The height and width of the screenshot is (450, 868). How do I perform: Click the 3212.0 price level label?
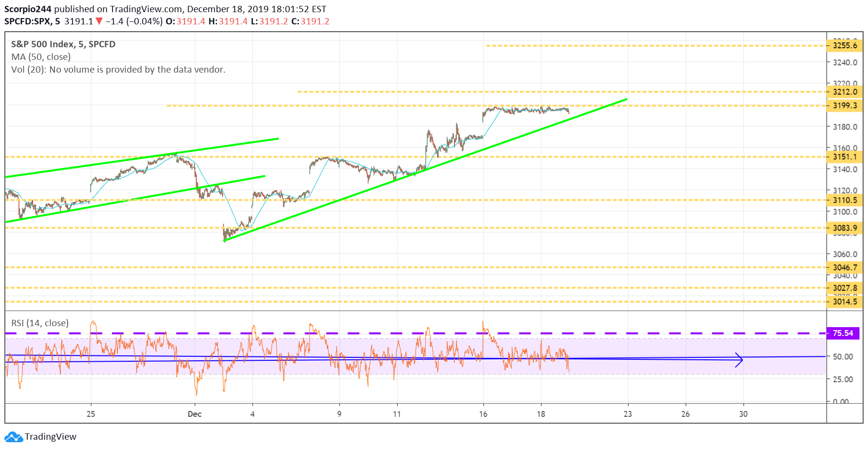[845, 92]
